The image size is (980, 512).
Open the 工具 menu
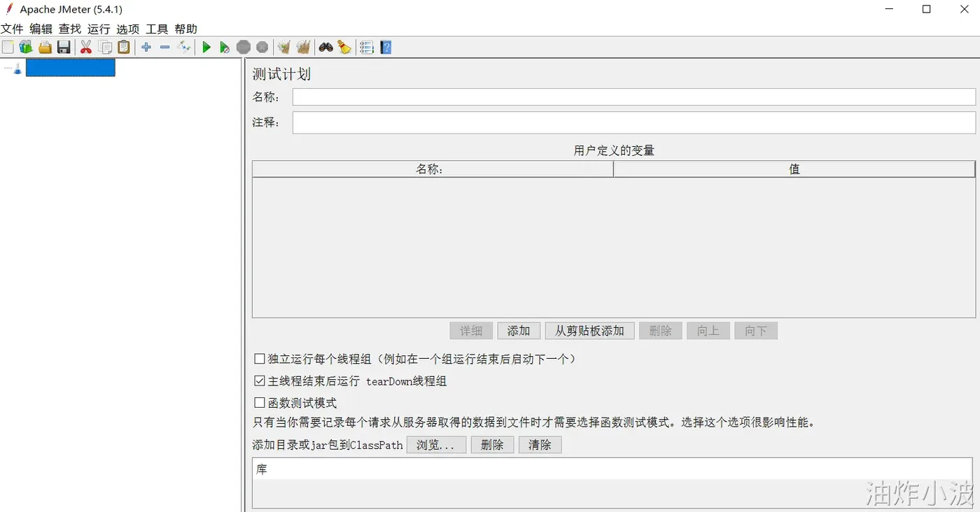tap(157, 29)
